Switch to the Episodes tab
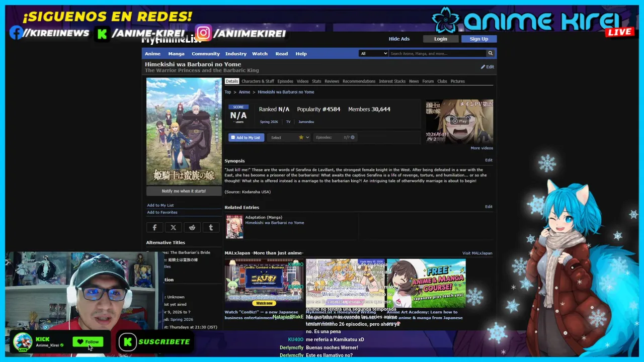The height and width of the screenshot is (362, 644). pyautogui.click(x=285, y=81)
